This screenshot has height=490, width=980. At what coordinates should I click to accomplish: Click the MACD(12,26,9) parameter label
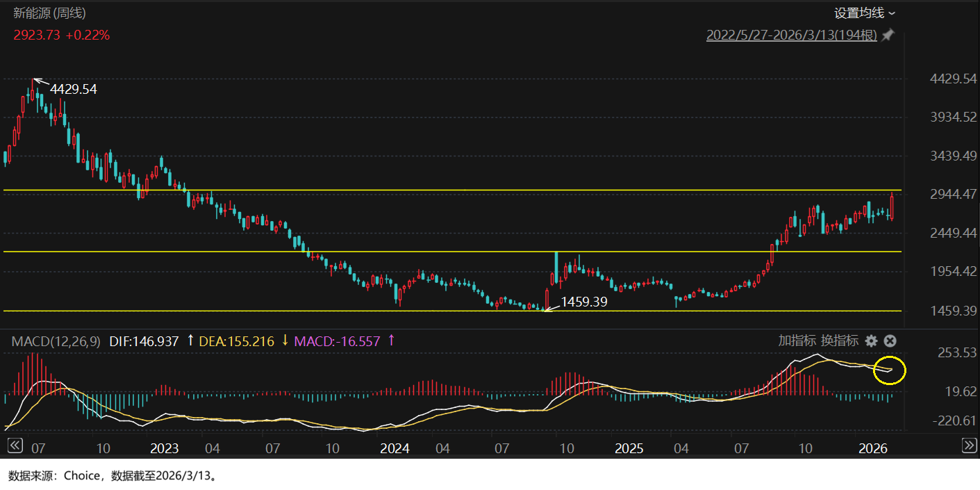[x=56, y=341]
